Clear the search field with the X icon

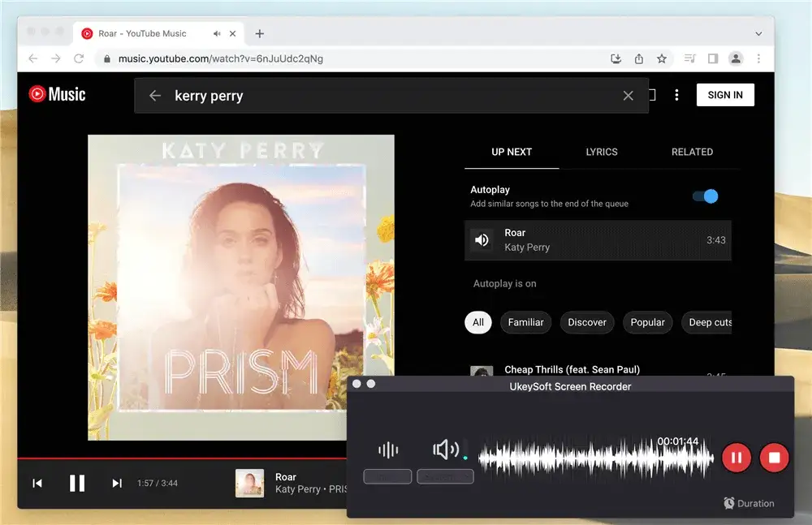pyautogui.click(x=628, y=95)
